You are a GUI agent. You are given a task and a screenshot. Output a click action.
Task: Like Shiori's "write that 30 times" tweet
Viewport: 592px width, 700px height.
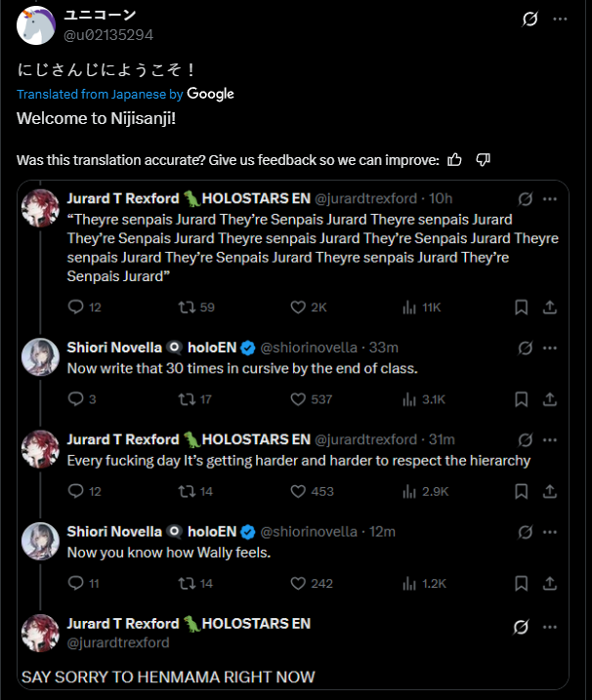pyautogui.click(x=299, y=398)
